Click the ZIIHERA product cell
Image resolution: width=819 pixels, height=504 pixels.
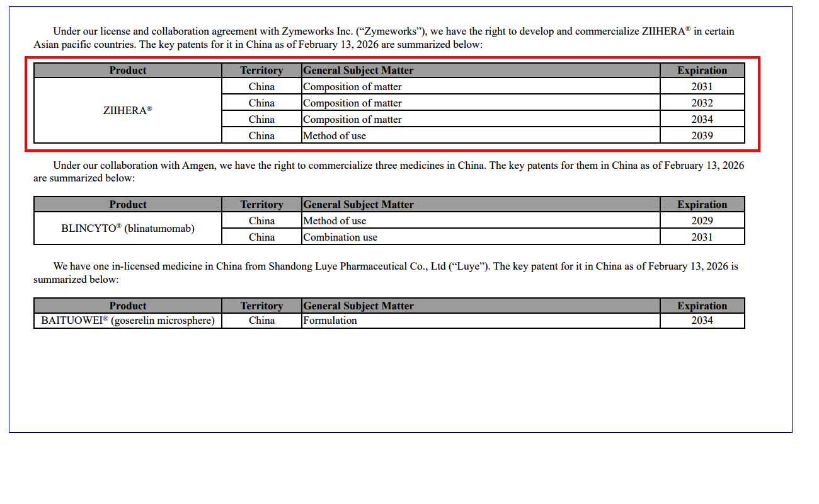pos(128,110)
